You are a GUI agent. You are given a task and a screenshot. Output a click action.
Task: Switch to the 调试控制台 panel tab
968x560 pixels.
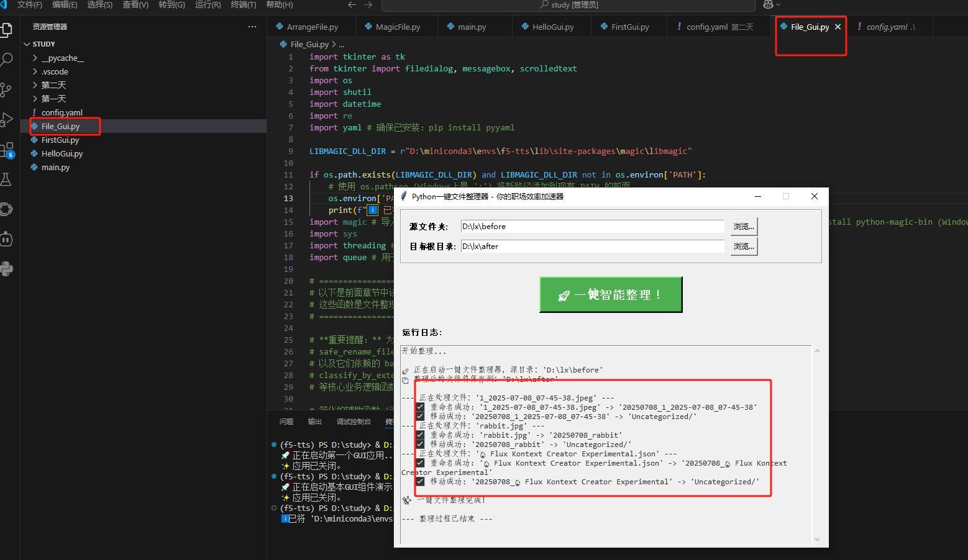point(354,422)
